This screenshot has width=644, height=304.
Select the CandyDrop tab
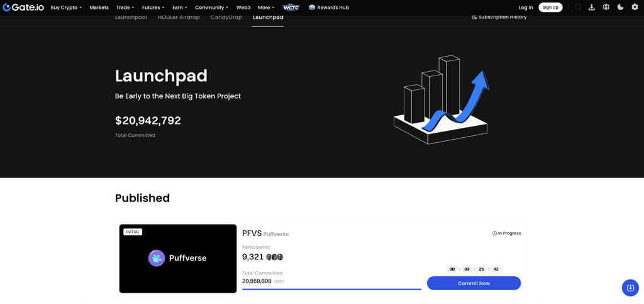[x=226, y=17]
